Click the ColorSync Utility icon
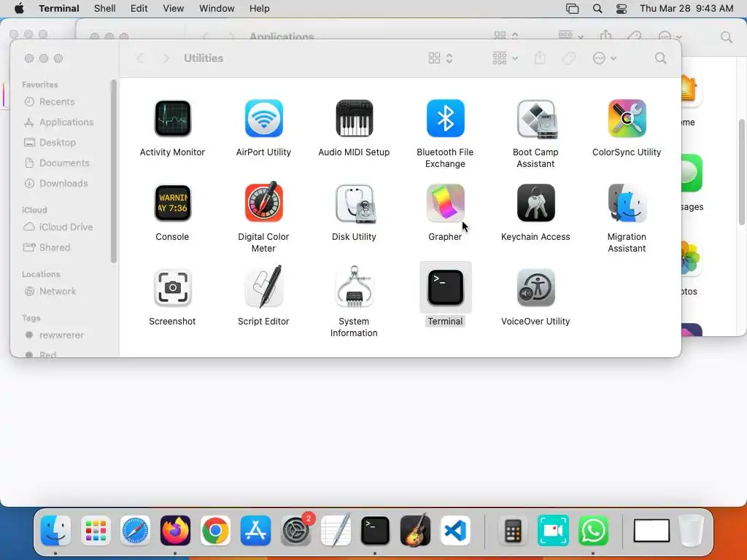 click(x=627, y=119)
